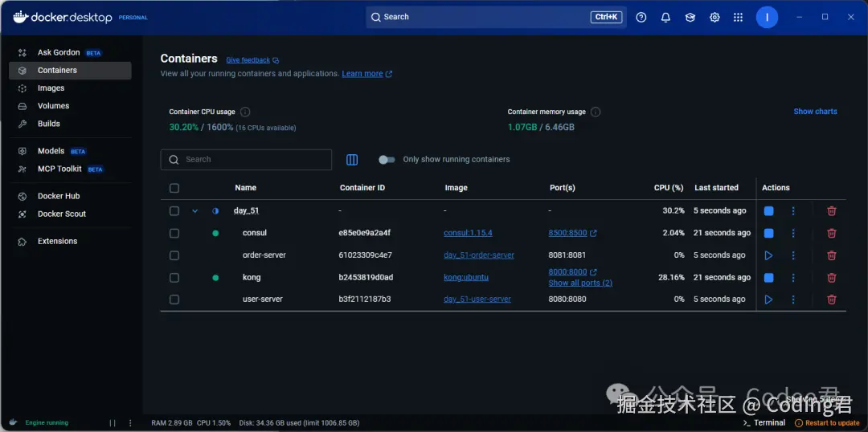868x432 pixels.
Task: Open more actions for day_51
Action: (x=793, y=210)
